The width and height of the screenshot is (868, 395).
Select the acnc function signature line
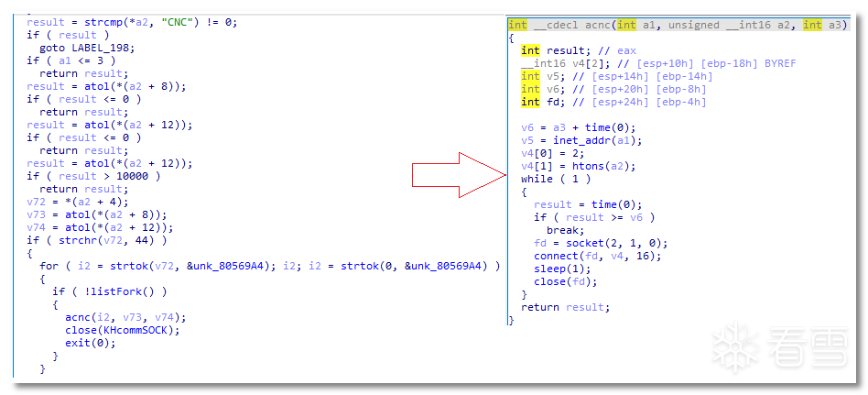pos(678,25)
